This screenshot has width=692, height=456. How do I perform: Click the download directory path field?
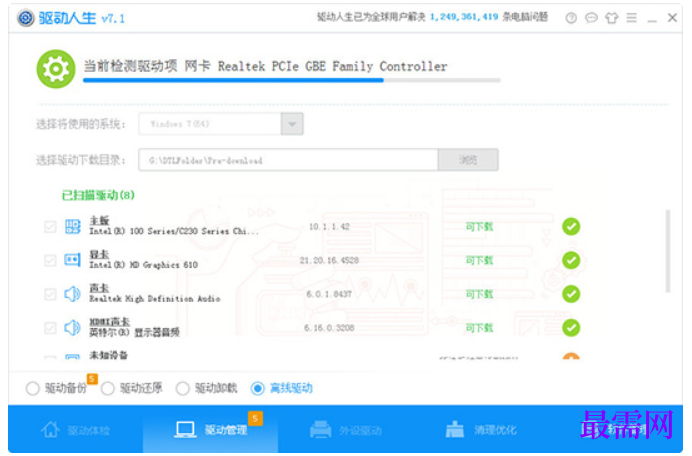point(288,160)
